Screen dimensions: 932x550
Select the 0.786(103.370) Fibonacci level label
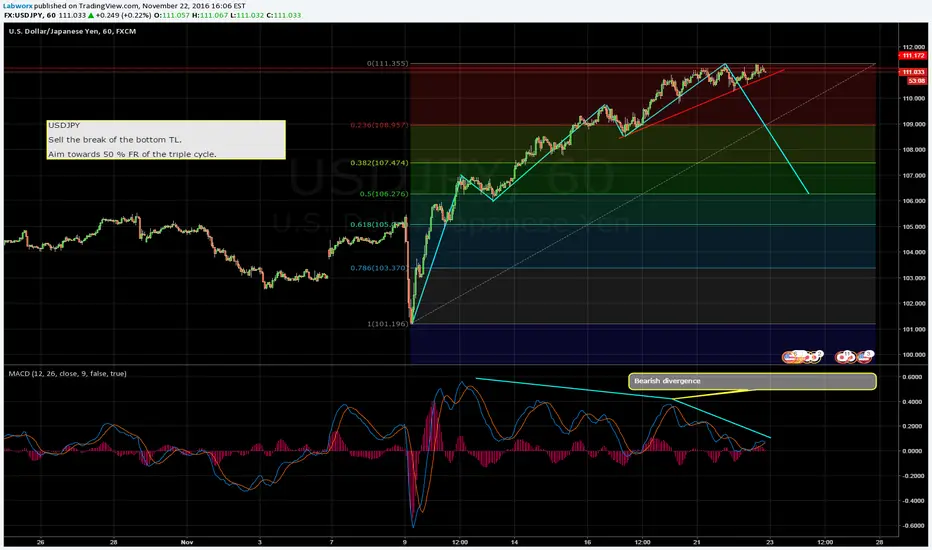(x=379, y=268)
